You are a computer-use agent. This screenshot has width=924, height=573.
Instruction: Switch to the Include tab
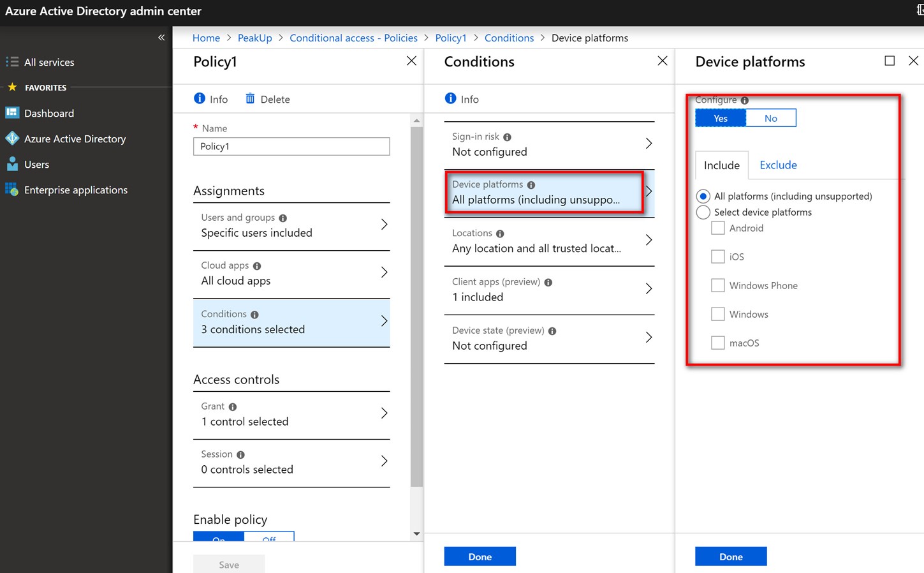pos(722,165)
